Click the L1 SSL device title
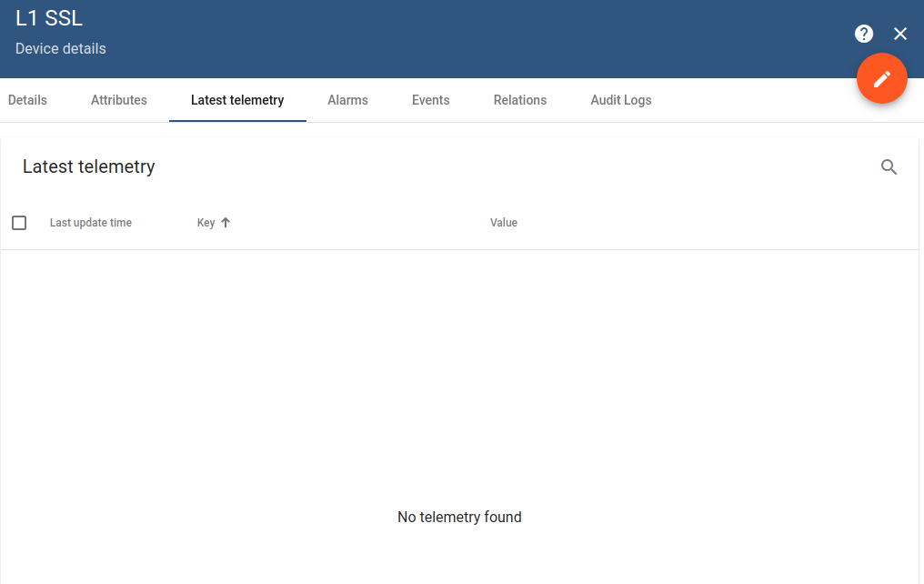The width and height of the screenshot is (924, 584). coord(49,18)
